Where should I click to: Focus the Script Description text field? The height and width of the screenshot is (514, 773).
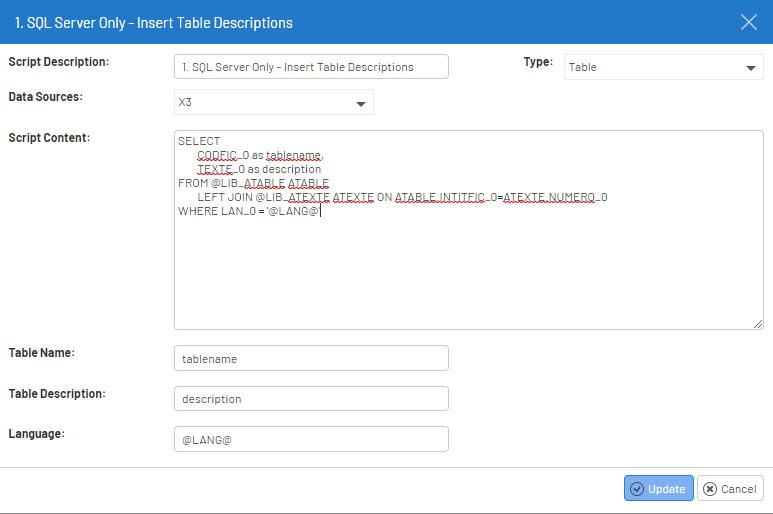click(x=311, y=67)
